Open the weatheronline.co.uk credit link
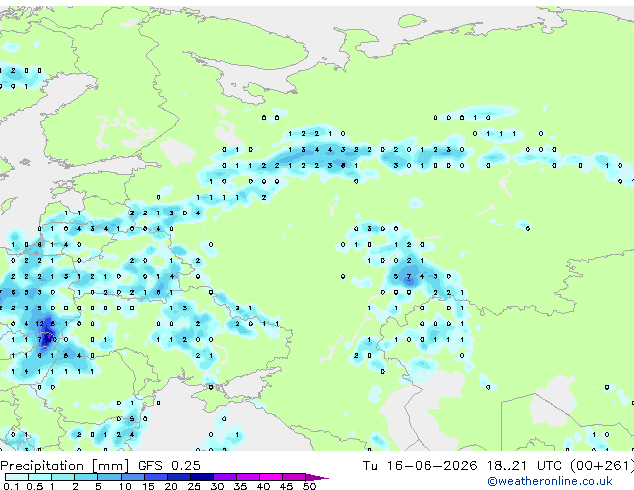 (550, 481)
